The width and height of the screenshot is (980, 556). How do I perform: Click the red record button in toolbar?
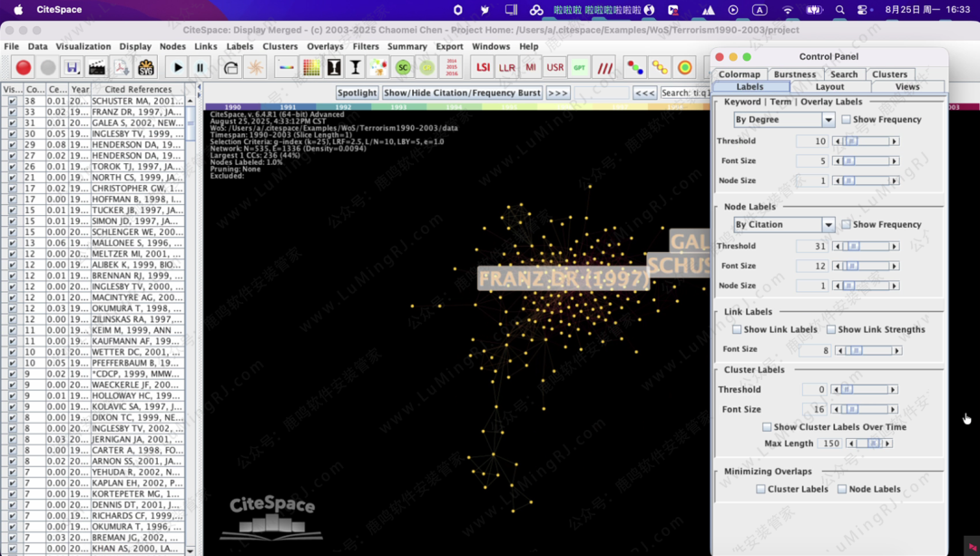(x=24, y=68)
